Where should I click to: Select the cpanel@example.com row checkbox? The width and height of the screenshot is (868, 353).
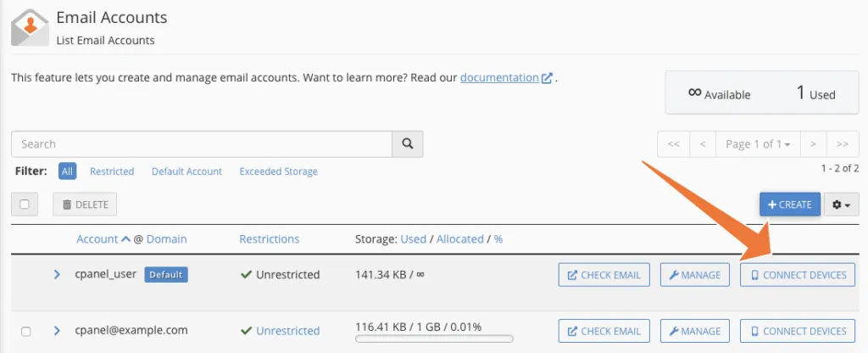tap(25, 331)
